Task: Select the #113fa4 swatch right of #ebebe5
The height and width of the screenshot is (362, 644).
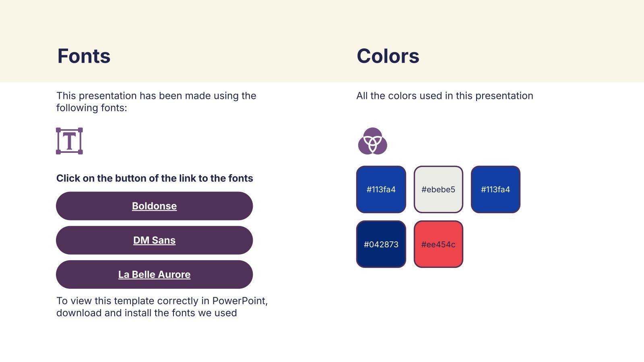Action: pos(495,189)
